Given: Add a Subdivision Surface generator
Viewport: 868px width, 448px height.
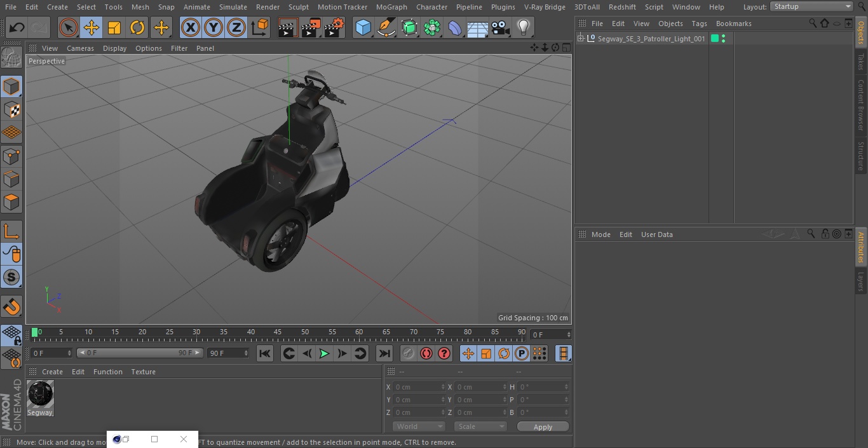Looking at the screenshot, I should click(x=409, y=27).
